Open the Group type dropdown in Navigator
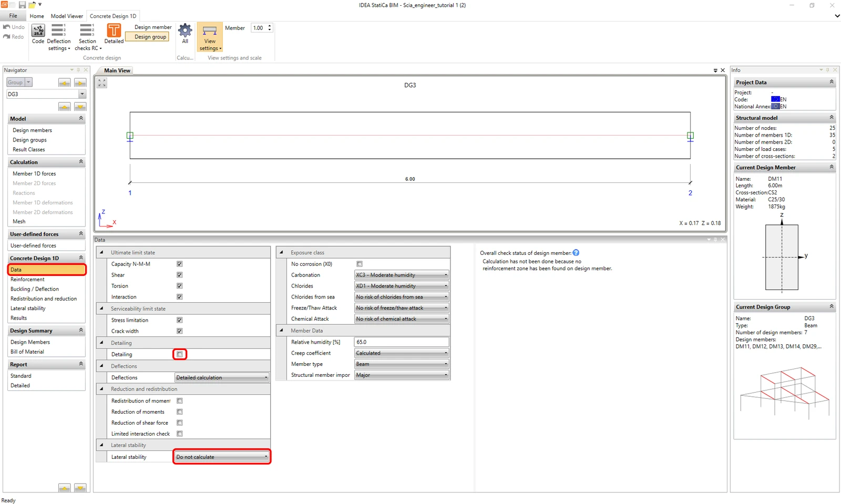The image size is (841, 504). point(19,83)
